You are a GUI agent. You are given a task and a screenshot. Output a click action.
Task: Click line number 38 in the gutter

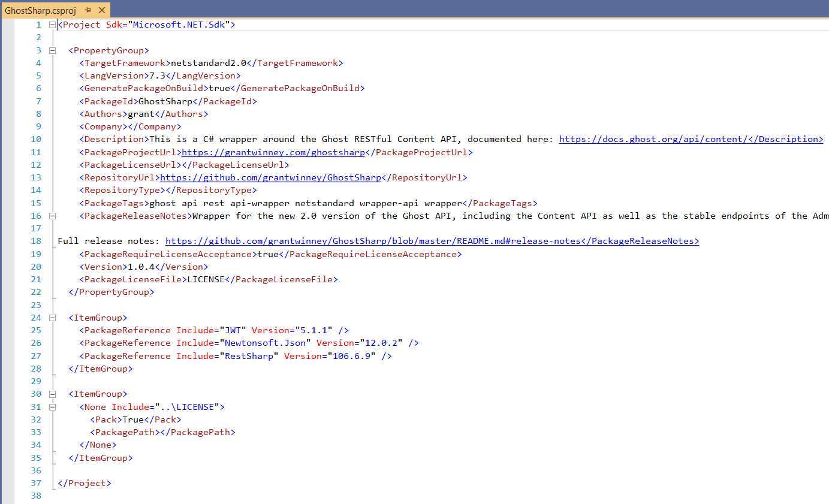(x=37, y=496)
